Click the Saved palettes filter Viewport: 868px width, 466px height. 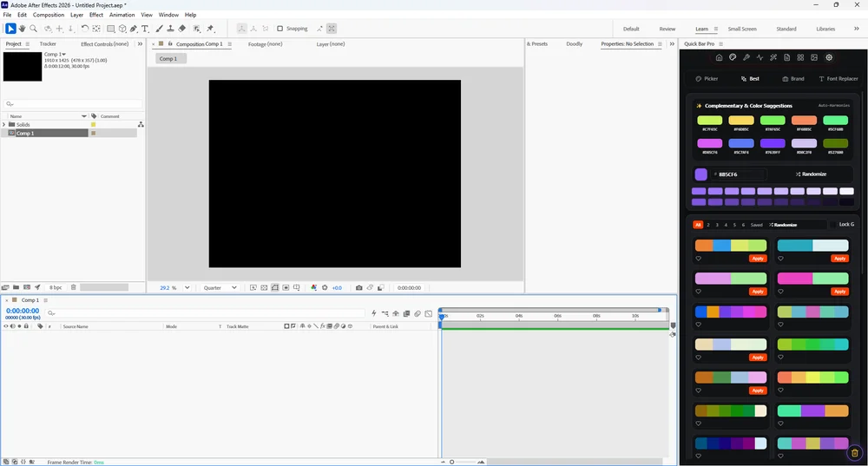[756, 225]
